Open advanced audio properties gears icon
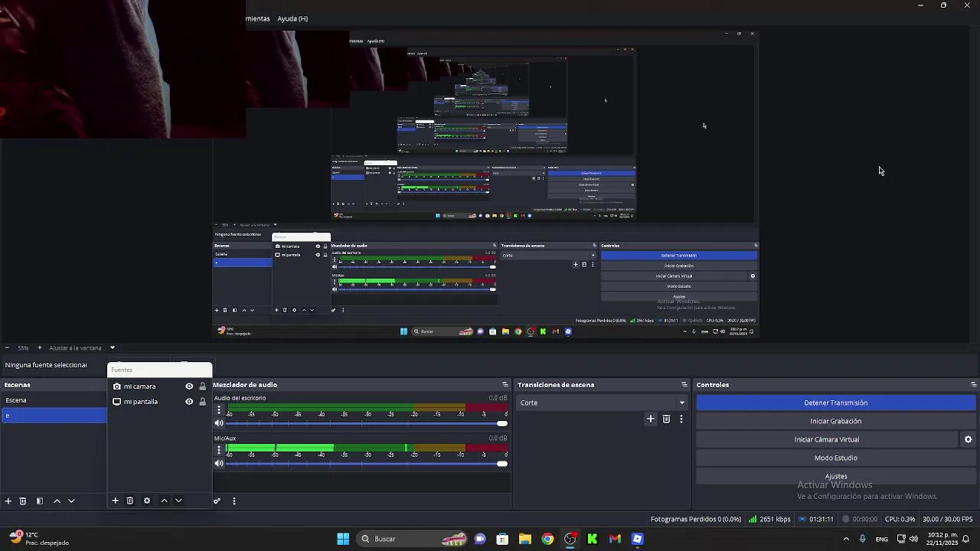 pyautogui.click(x=217, y=501)
